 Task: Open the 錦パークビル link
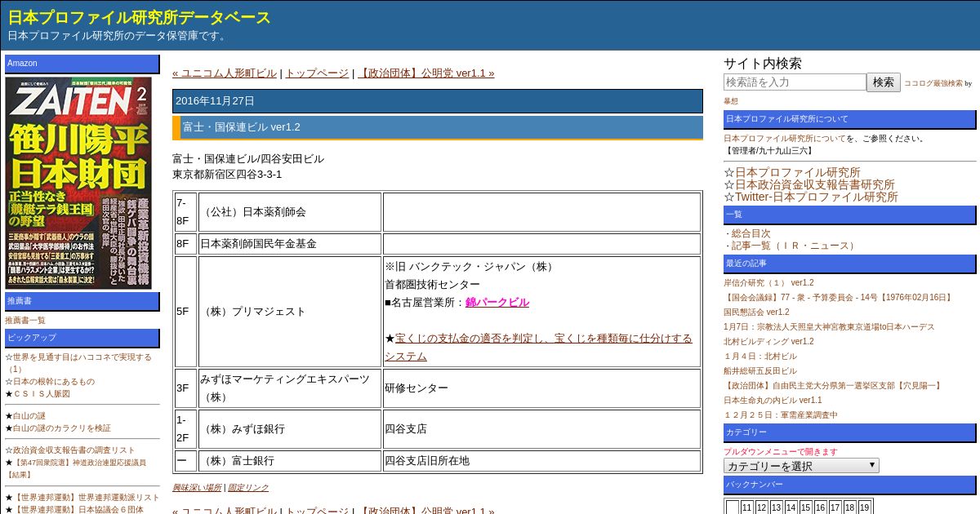coord(497,302)
